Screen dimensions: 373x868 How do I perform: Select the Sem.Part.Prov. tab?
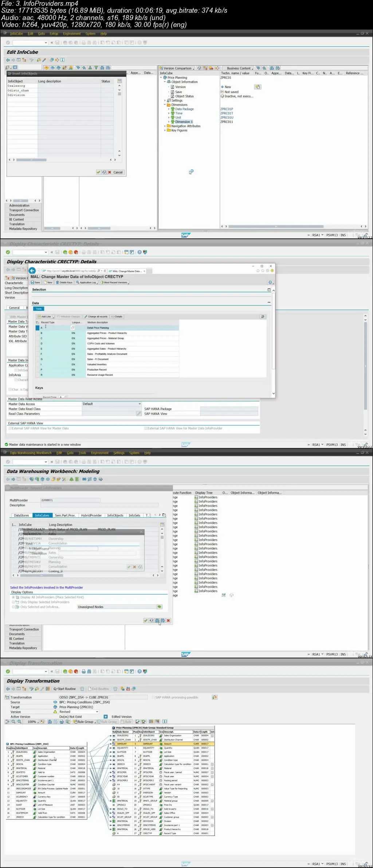tap(65, 515)
